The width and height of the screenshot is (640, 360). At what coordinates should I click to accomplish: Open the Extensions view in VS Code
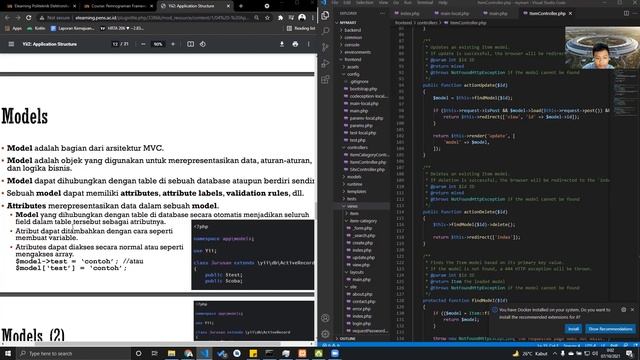[325, 79]
